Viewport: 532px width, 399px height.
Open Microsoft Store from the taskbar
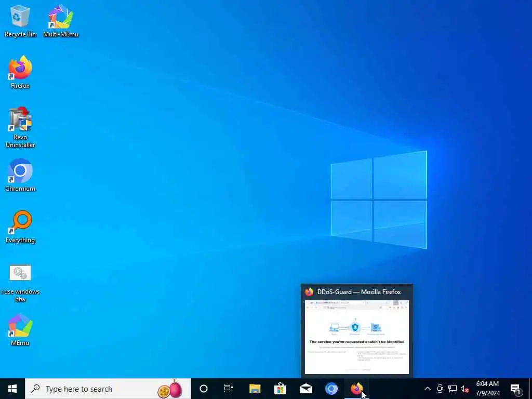pos(280,389)
